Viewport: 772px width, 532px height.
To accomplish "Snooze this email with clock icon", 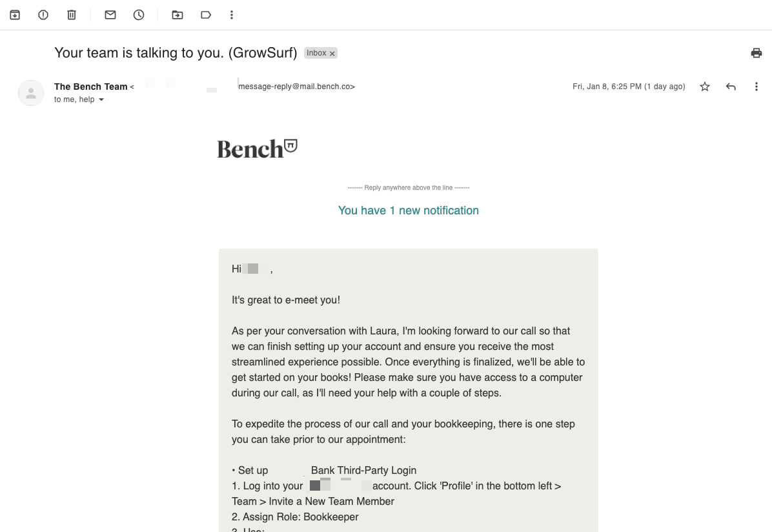I will click(x=139, y=15).
